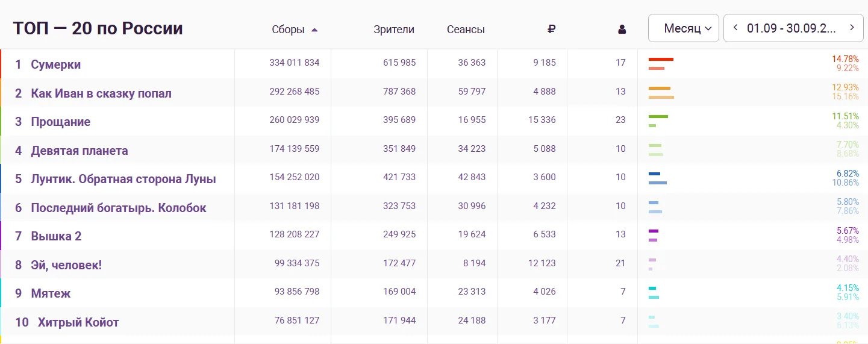Viewport: 868px width, 344px height.
Task: Select box office value 260 029 939
Action: (x=295, y=120)
